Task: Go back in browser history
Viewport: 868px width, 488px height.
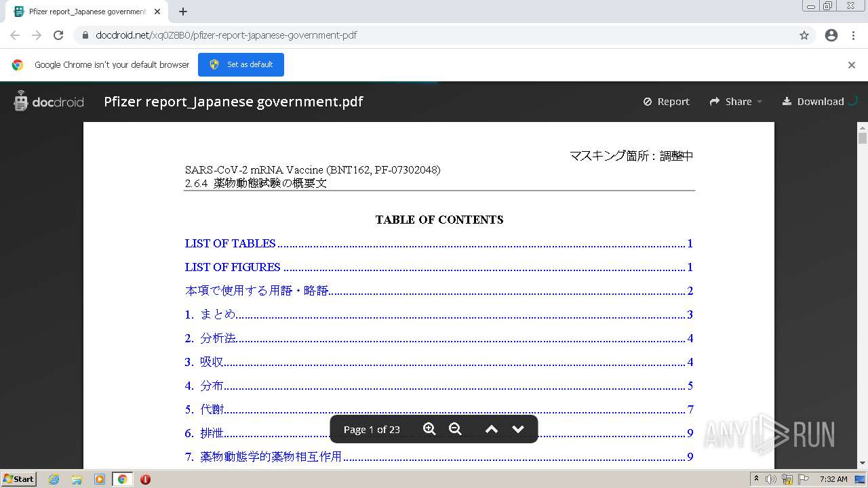Action: pyautogui.click(x=15, y=35)
